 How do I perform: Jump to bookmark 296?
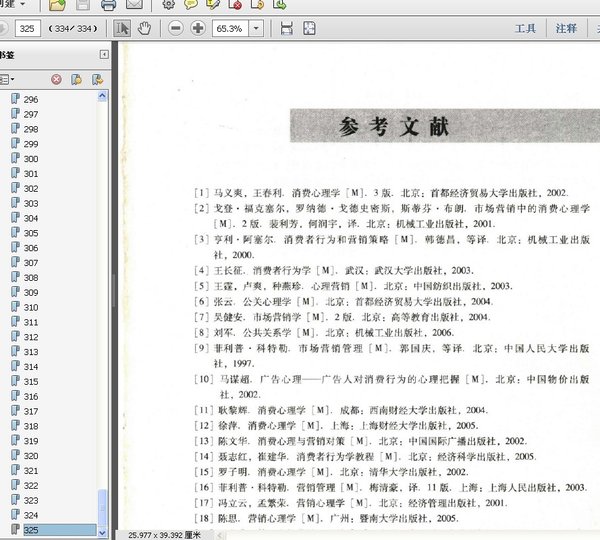click(x=31, y=100)
